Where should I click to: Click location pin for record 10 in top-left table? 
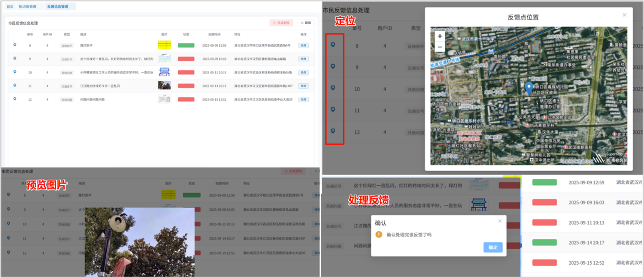tap(15, 72)
